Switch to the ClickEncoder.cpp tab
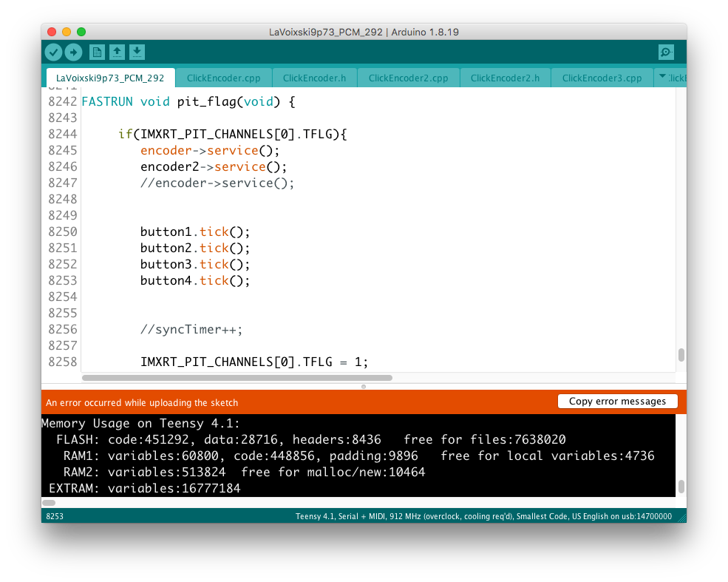 (x=223, y=78)
